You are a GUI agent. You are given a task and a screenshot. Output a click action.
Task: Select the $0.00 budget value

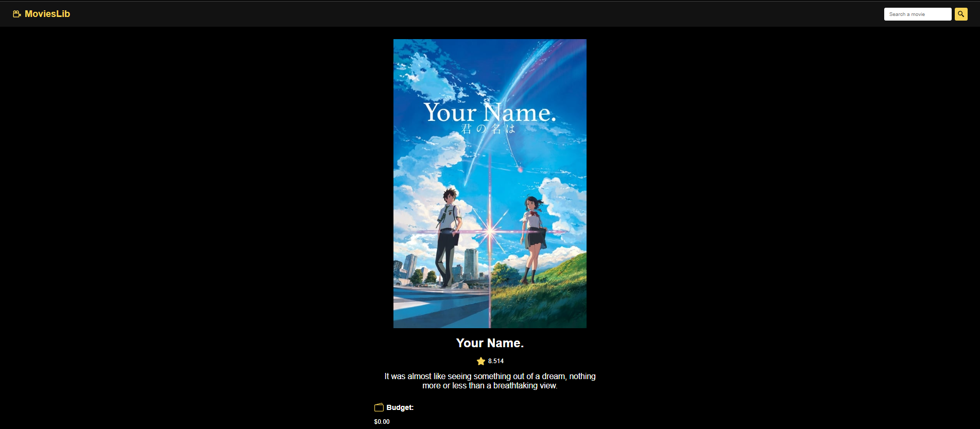coord(382,422)
